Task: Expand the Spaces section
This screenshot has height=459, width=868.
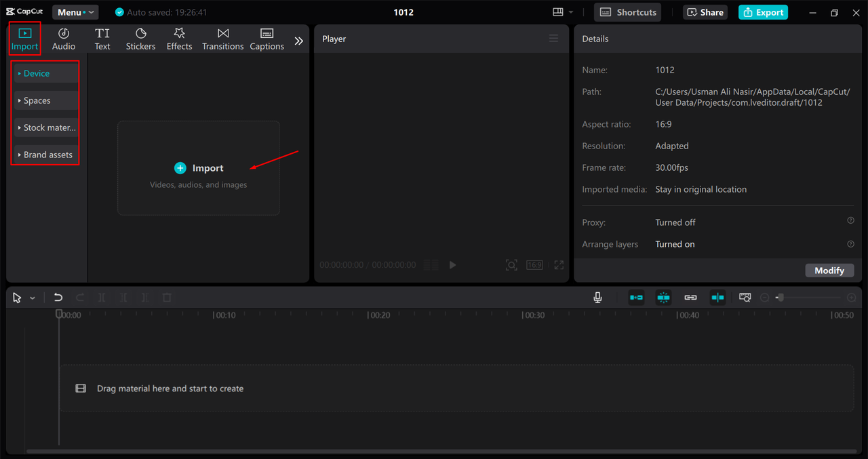Action: 46,100
